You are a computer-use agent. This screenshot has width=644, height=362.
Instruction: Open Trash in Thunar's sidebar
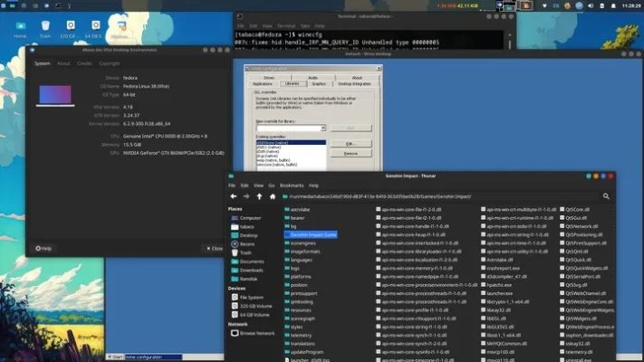[242, 252]
